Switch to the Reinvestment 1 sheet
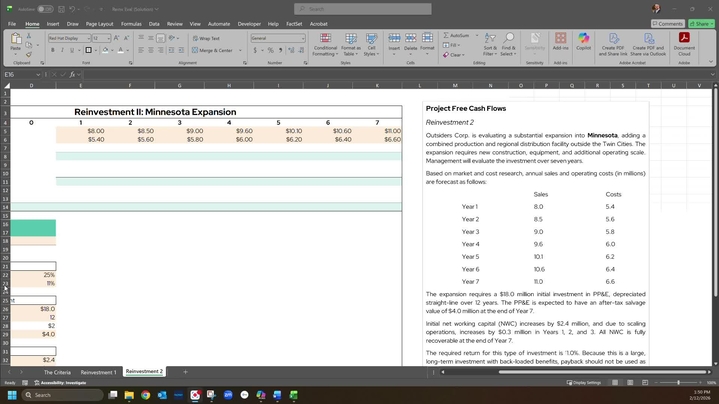This screenshot has width=719, height=404. tap(98, 372)
